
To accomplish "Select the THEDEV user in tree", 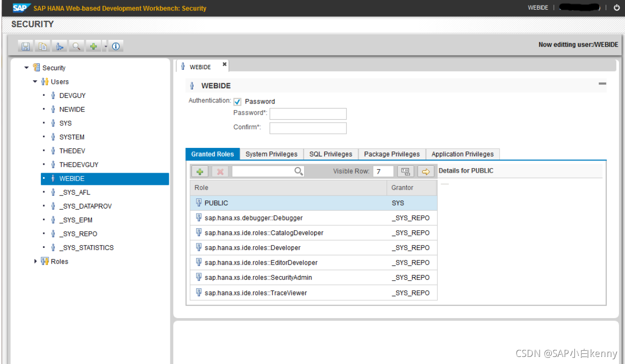I will [72, 151].
